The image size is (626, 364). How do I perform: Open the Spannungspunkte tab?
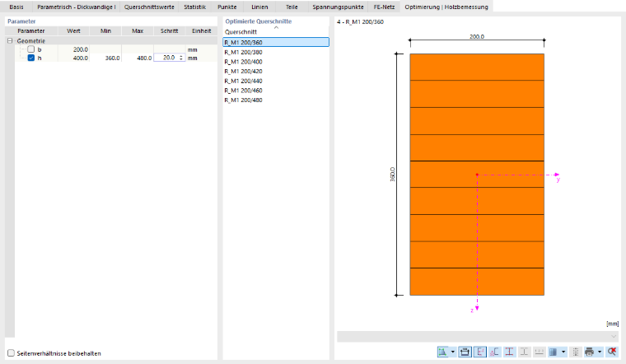point(338,7)
